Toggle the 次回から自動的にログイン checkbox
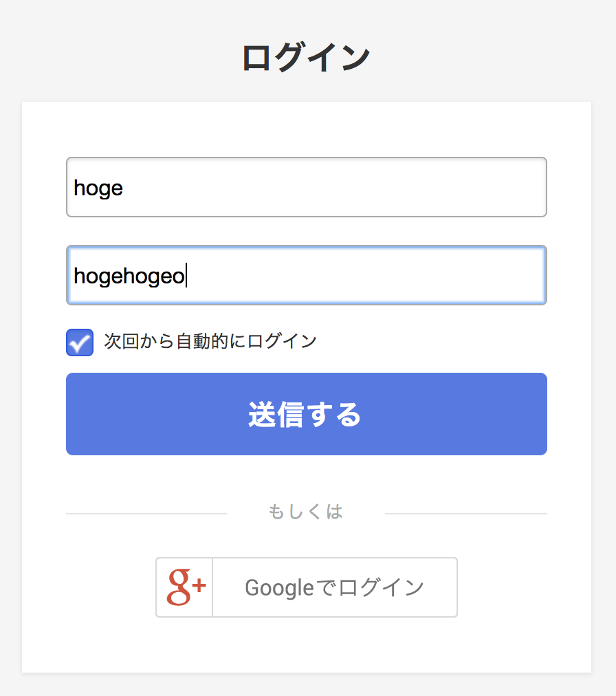The image size is (616, 696). pyautogui.click(x=80, y=342)
